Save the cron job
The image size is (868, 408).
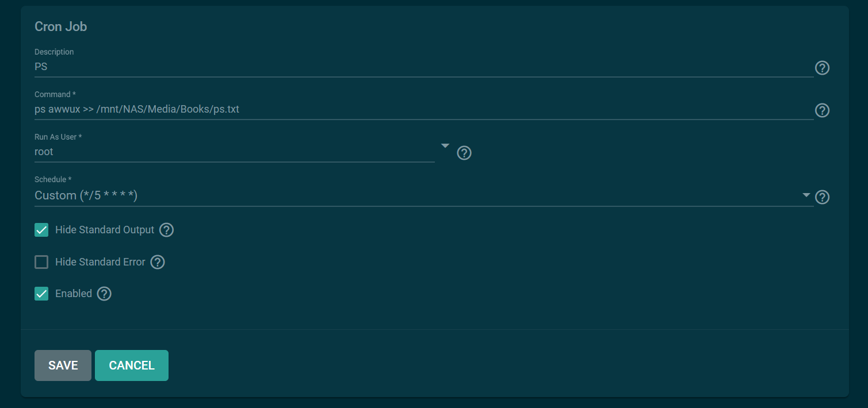click(63, 365)
